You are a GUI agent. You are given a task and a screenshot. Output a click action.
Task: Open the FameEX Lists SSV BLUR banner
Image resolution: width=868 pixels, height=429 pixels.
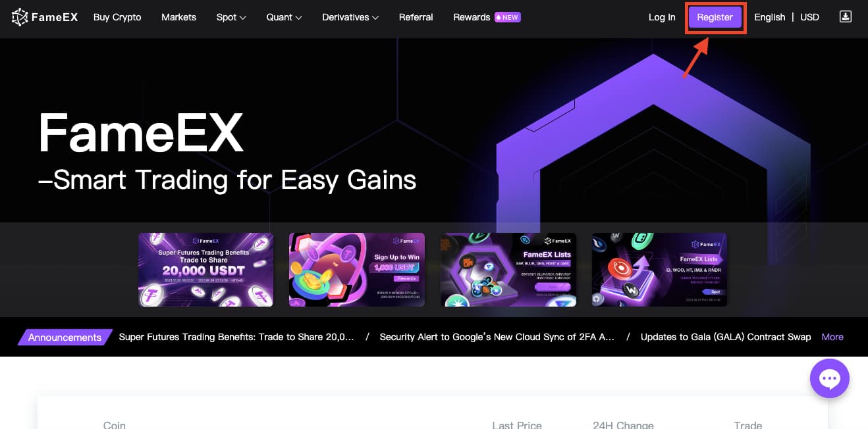coord(508,270)
